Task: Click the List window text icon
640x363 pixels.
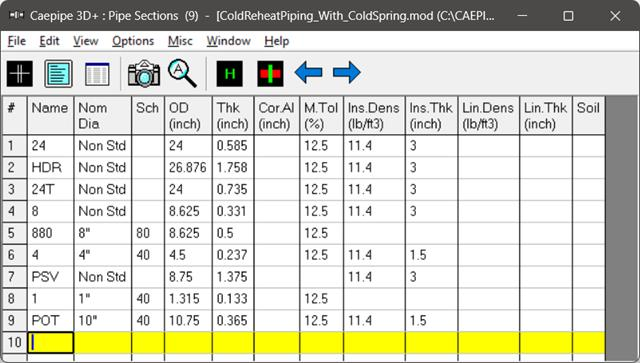Action: tap(58, 73)
